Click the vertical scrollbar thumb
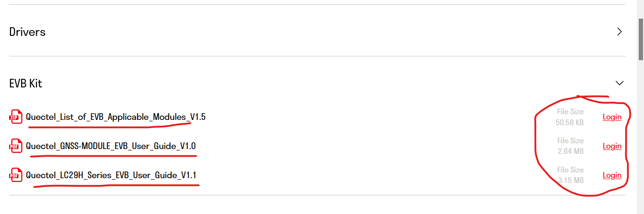 [x=640, y=39]
